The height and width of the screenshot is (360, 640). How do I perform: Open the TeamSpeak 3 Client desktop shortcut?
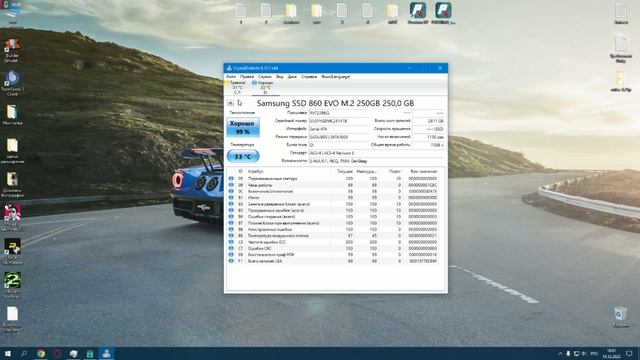coord(12,83)
